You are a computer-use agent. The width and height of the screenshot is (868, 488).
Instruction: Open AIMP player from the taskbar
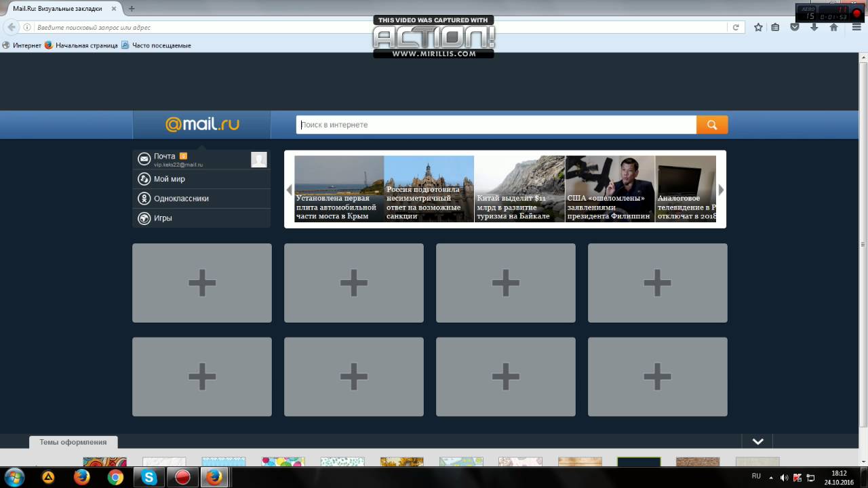click(x=48, y=477)
